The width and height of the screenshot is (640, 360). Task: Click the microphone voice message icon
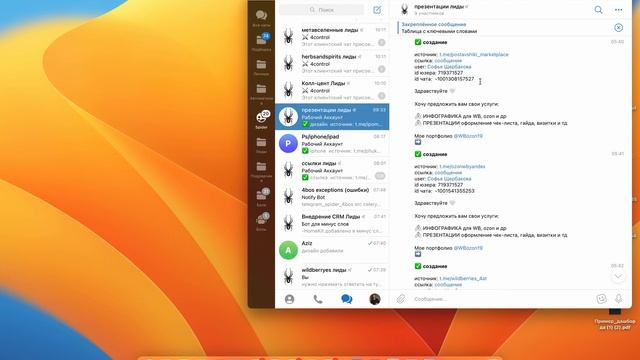(x=618, y=299)
